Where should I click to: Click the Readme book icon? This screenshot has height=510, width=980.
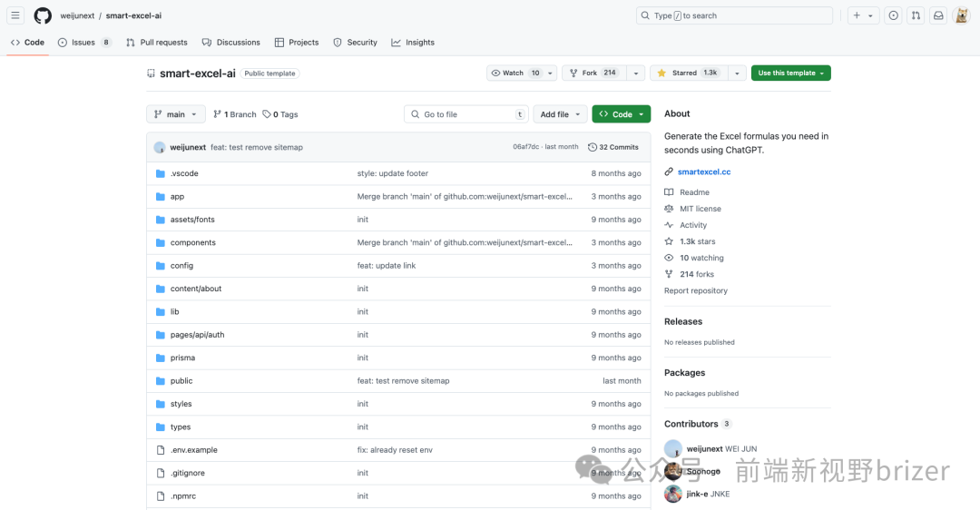669,191
